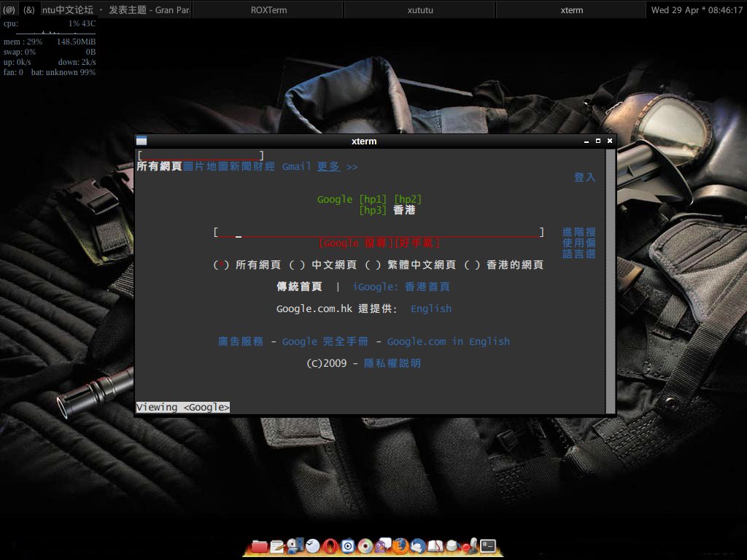The height and width of the screenshot is (560, 747).
Task: Open the 圖片 images link
Action: pyautogui.click(x=194, y=167)
